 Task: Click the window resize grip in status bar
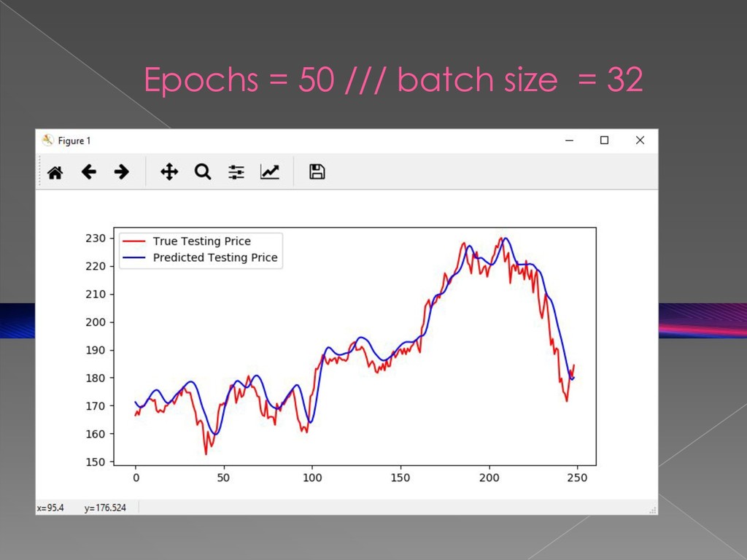click(x=653, y=510)
